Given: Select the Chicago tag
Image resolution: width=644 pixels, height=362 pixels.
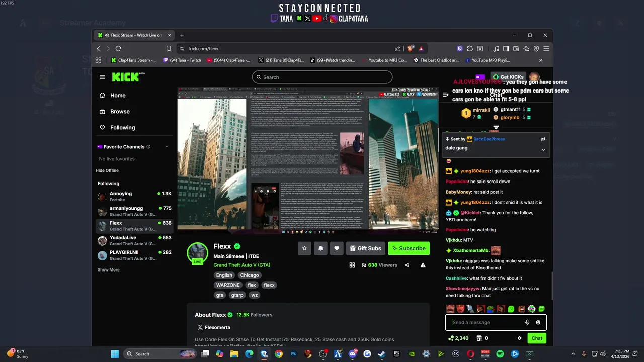Looking at the screenshot, I should (250, 275).
